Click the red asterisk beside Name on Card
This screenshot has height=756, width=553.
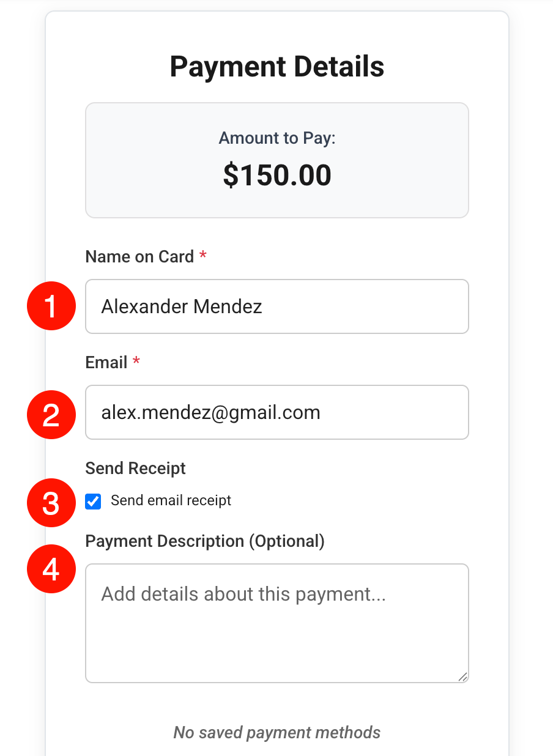[x=203, y=256]
